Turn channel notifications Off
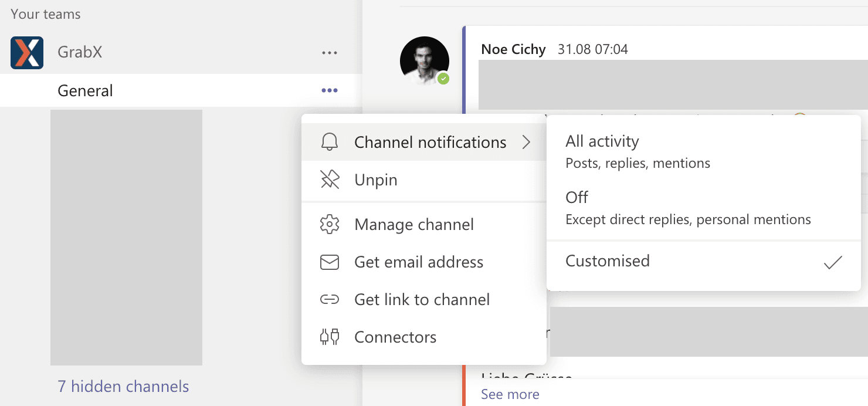This screenshot has height=406, width=868. [x=687, y=207]
